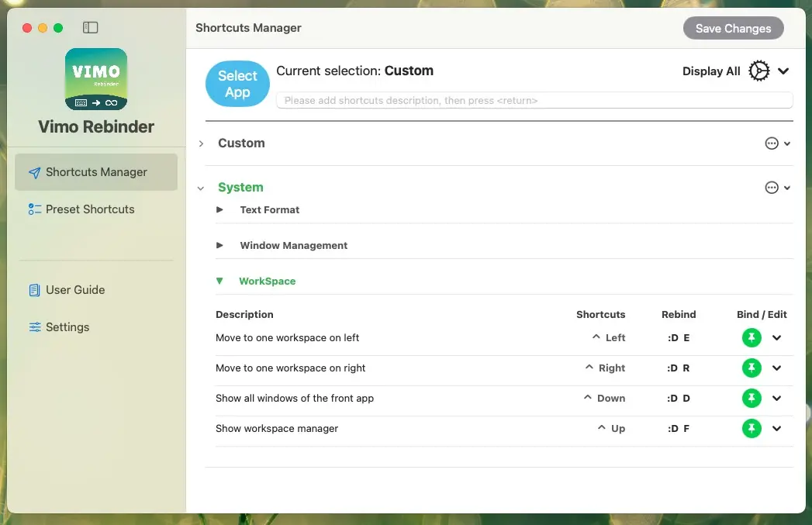812x525 pixels.
Task: Toggle the pin for Show all windows of the front app
Action: (752, 399)
